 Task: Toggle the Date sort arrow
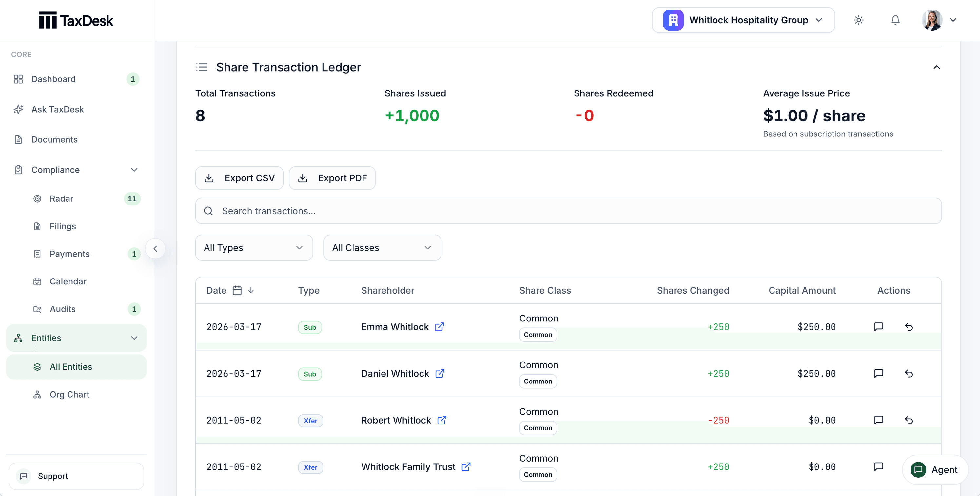click(251, 290)
